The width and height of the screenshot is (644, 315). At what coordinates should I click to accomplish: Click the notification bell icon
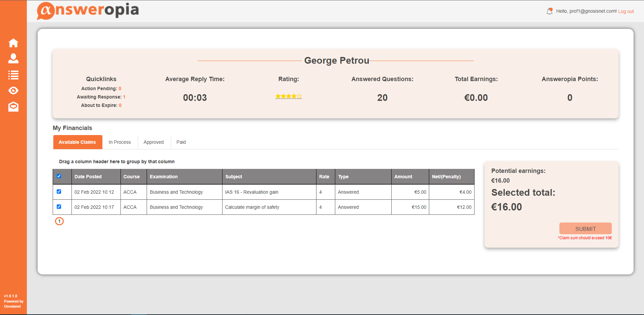click(x=549, y=11)
